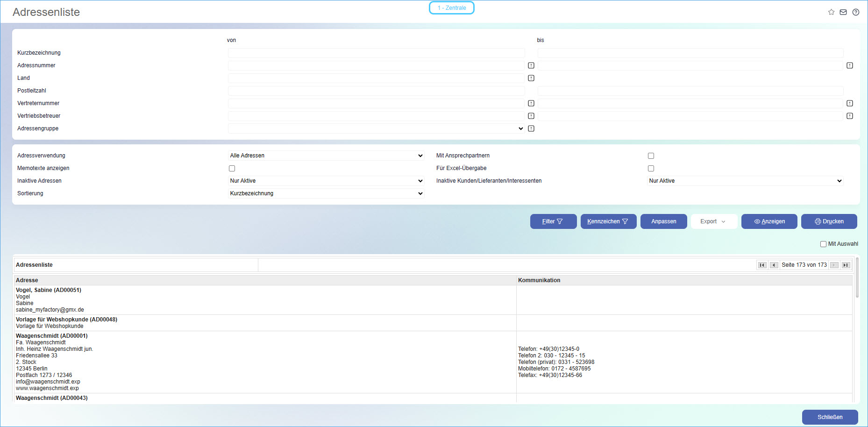Check the Mit Ansprechpartnern option
This screenshot has width=868, height=427.
(651, 156)
